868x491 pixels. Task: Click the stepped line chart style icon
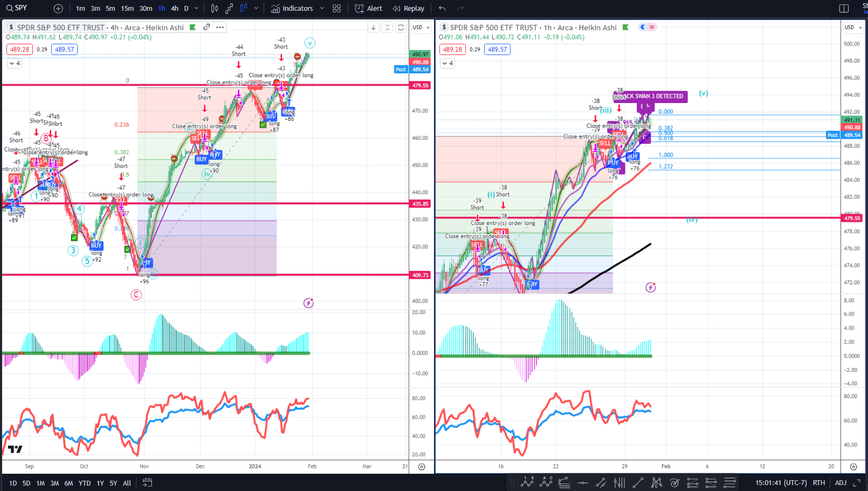point(229,9)
